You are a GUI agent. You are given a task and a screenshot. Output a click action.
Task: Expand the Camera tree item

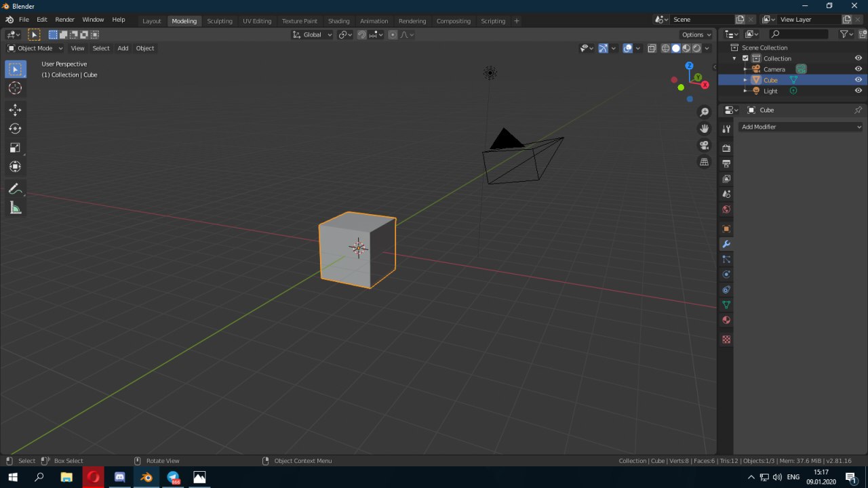pos(745,69)
